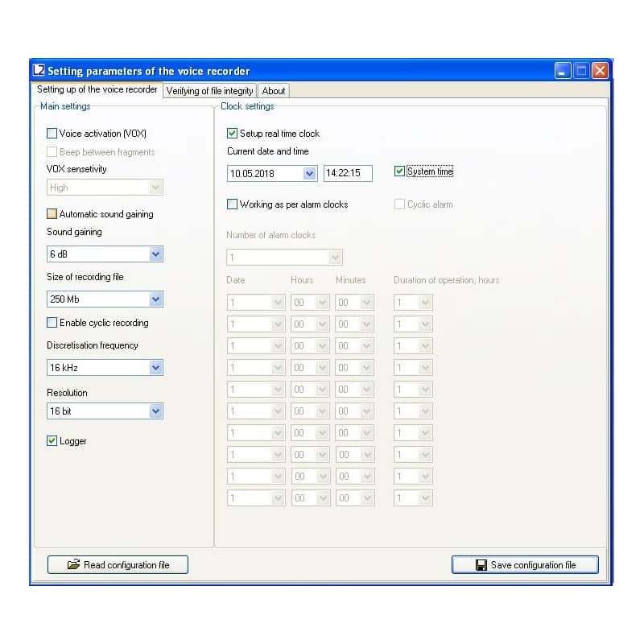Switch to Verifying of file integrity tab
Image resolution: width=644 pixels, height=644 pixels.
[209, 91]
